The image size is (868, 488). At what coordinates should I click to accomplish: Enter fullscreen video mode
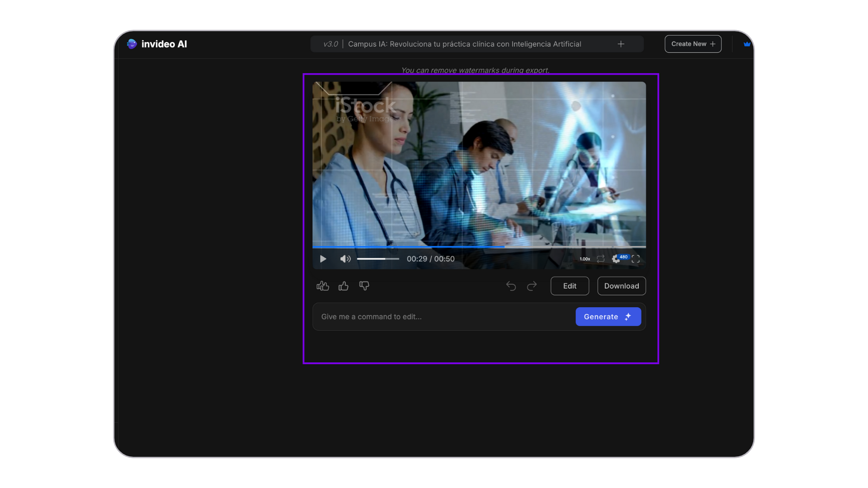(x=636, y=259)
